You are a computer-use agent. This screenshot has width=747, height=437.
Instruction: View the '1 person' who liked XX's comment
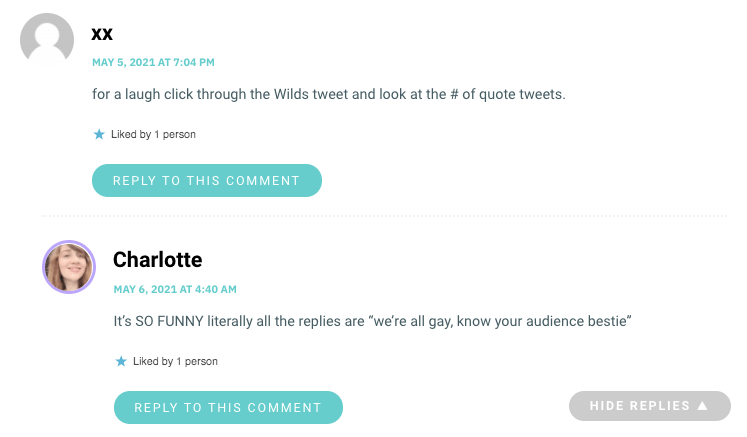point(175,134)
